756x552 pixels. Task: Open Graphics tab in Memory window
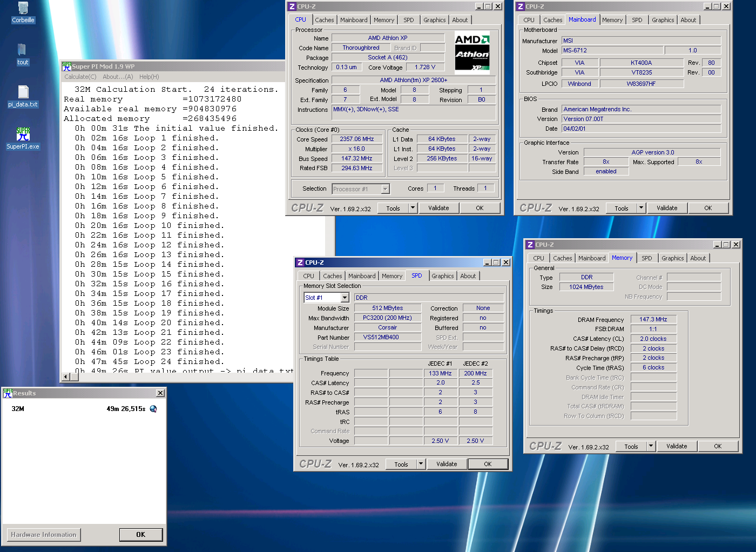(x=672, y=258)
